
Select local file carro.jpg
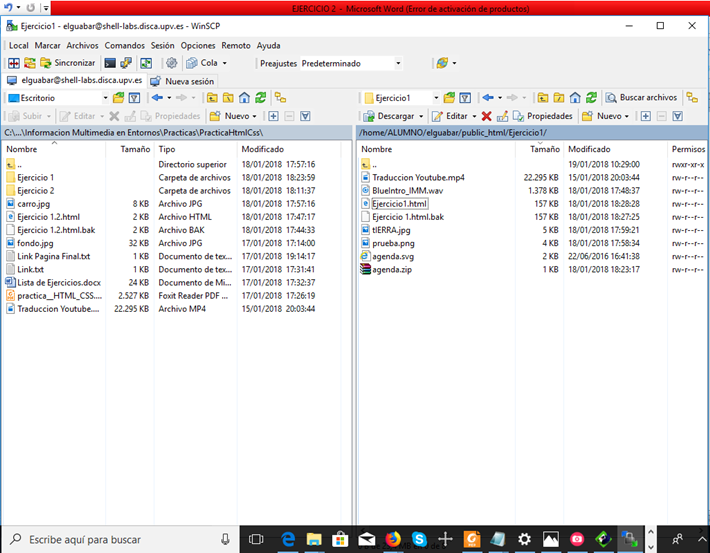point(34,204)
